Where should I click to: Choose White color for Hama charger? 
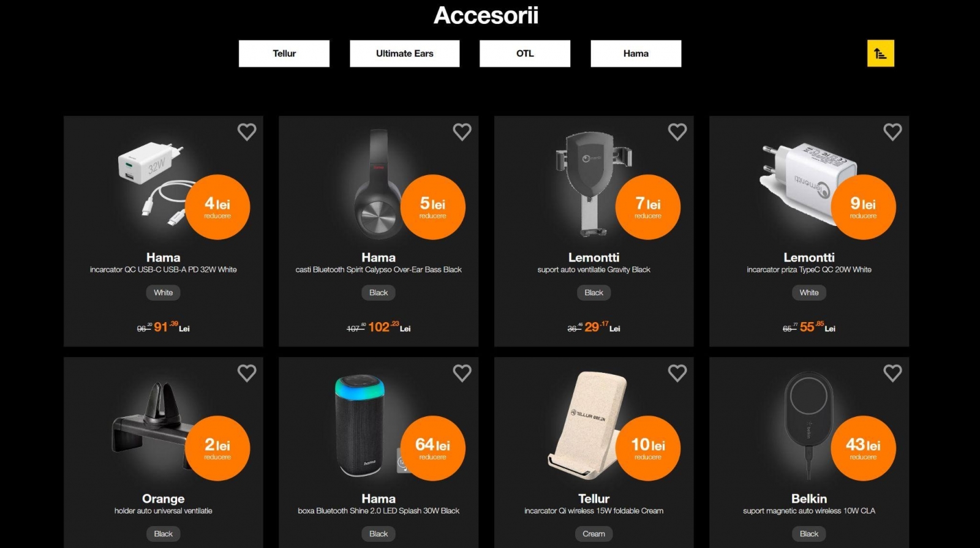(x=164, y=293)
